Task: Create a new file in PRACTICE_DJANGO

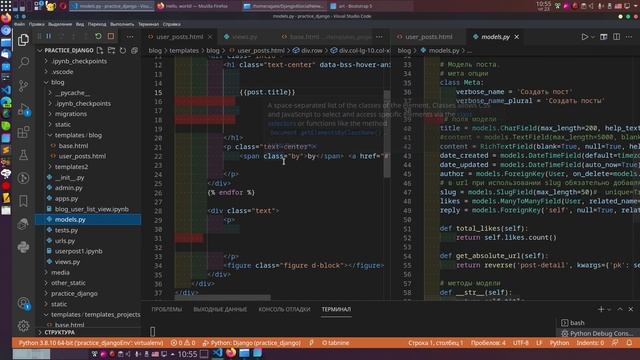Action: [x=100, y=51]
